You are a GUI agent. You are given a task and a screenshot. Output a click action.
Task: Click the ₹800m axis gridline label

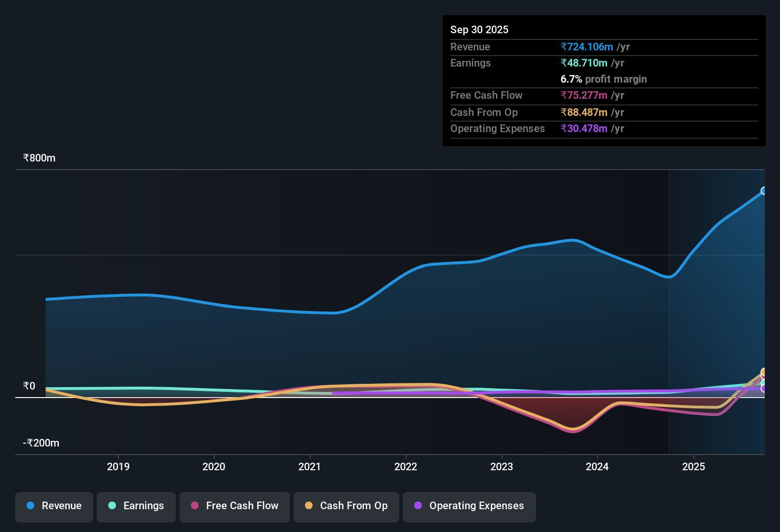tap(39, 158)
